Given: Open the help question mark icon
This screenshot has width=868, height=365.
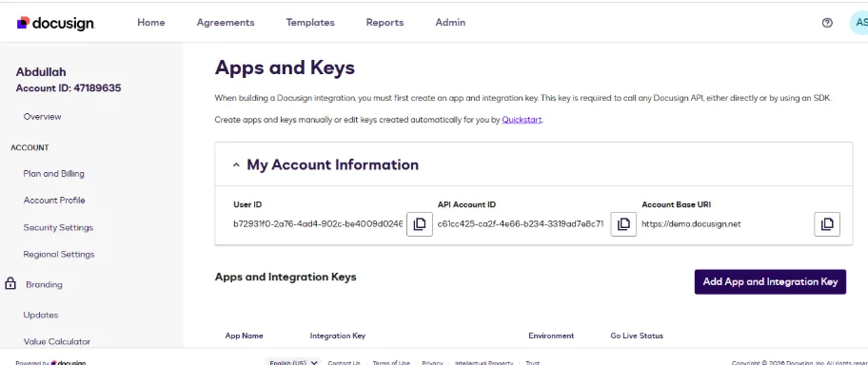Looking at the screenshot, I should point(827,23).
